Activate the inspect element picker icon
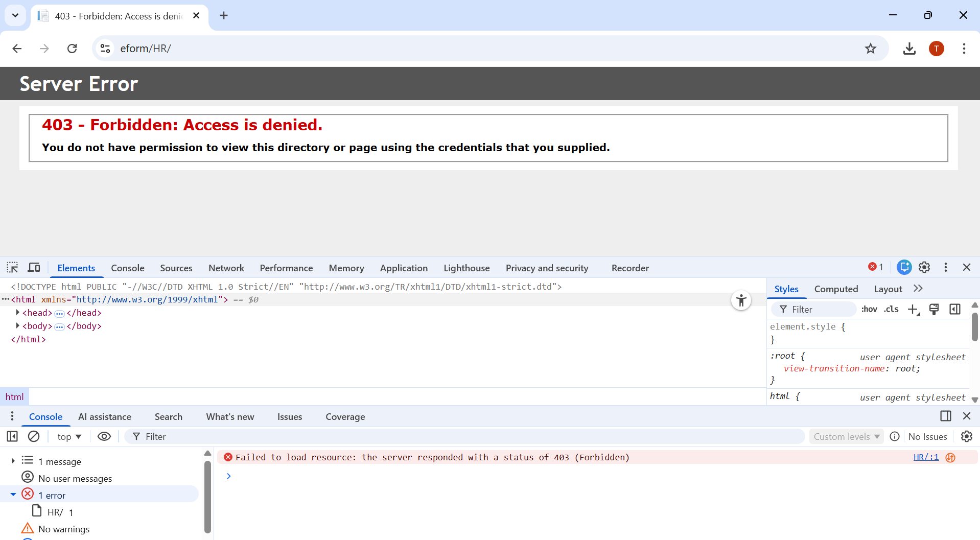 pyautogui.click(x=12, y=268)
